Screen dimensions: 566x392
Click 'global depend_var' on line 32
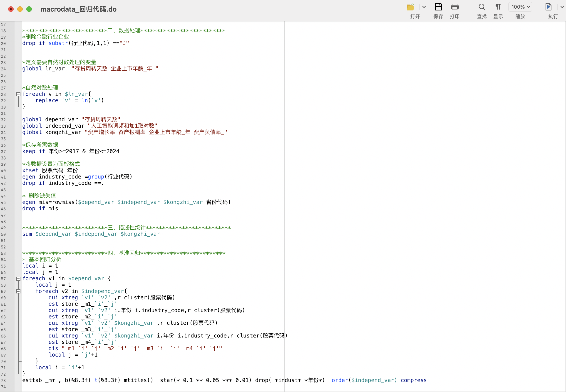click(x=71, y=119)
